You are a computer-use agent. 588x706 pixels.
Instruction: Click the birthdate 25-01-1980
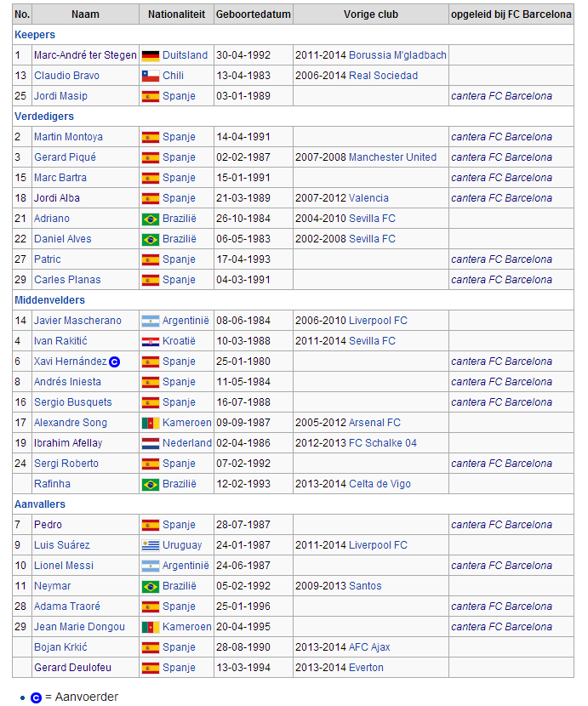pyautogui.click(x=243, y=362)
